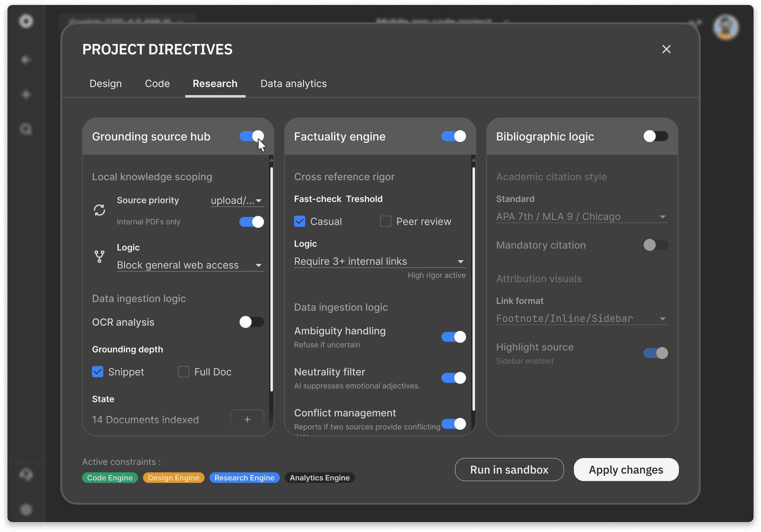Click the Apply changes button
This screenshot has width=761, height=532.
click(626, 470)
